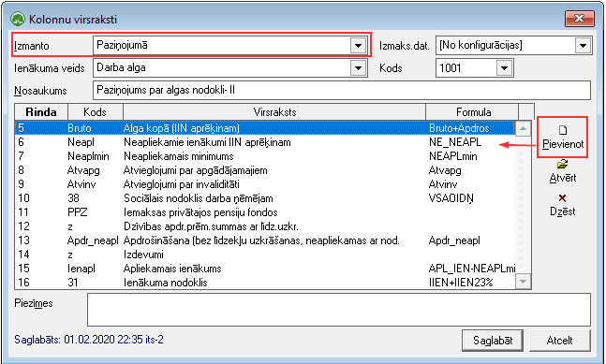This screenshot has height=364, width=606.
Task: Click the VSAOIDŅ formula cell
Action: (451, 198)
